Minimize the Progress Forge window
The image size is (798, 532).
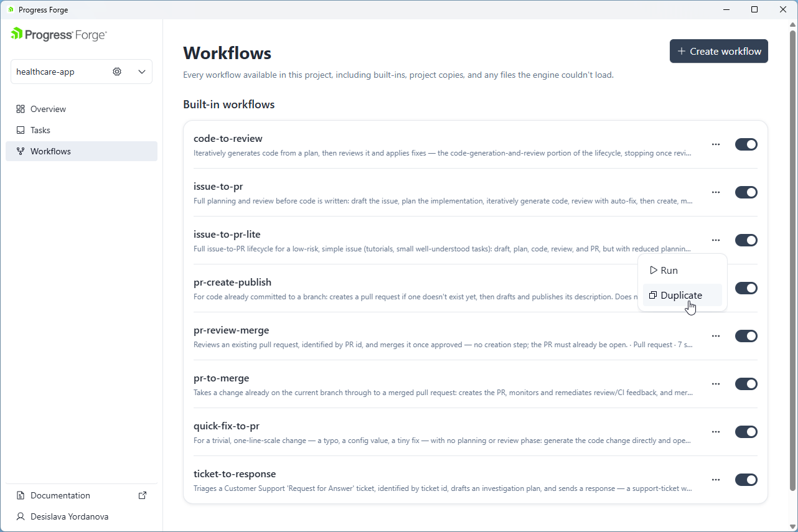tap(726, 9)
